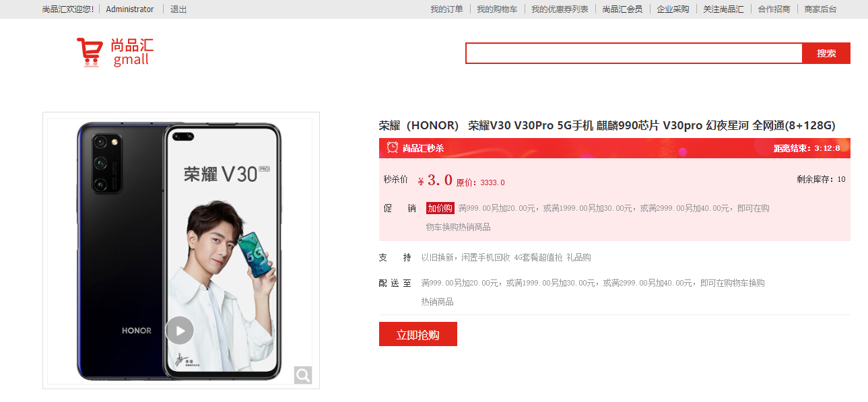Click the product title text
The height and width of the screenshot is (402, 868).
point(607,125)
